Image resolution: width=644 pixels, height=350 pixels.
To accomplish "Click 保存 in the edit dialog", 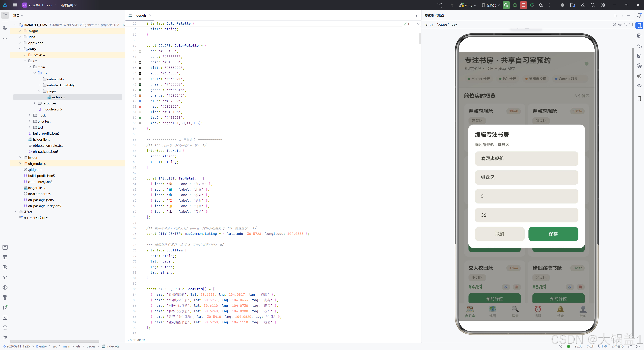I will click(553, 234).
